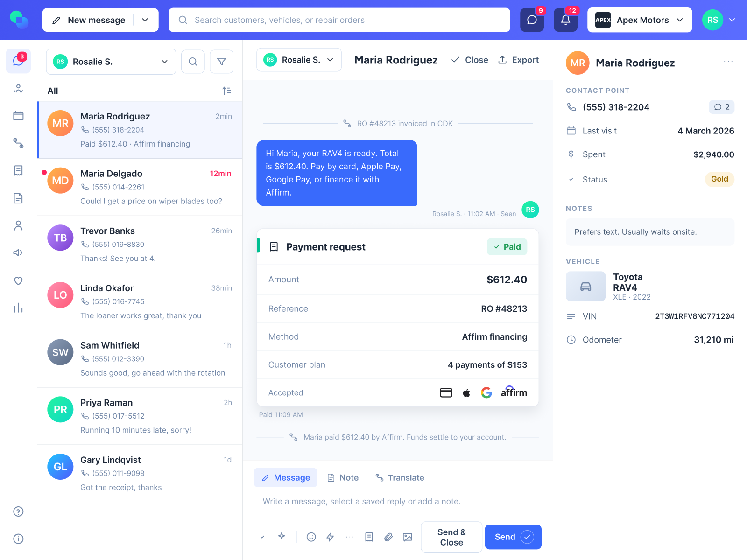This screenshot has height=560, width=747.
Task: Open the AI sparkle assist in composer
Action: tap(282, 537)
